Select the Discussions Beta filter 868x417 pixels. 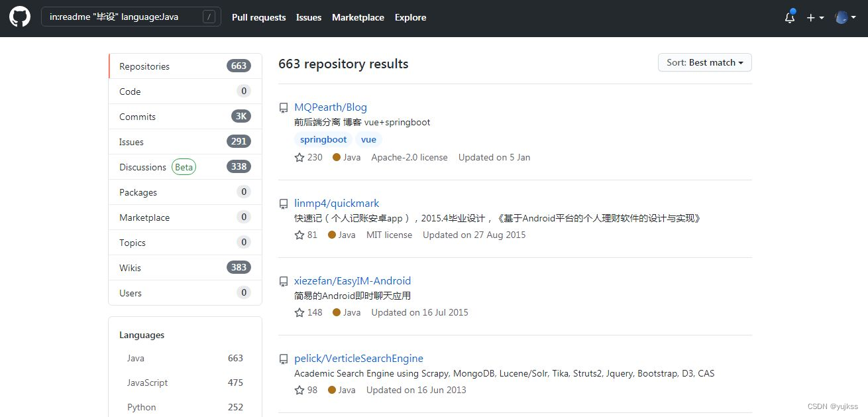point(185,167)
